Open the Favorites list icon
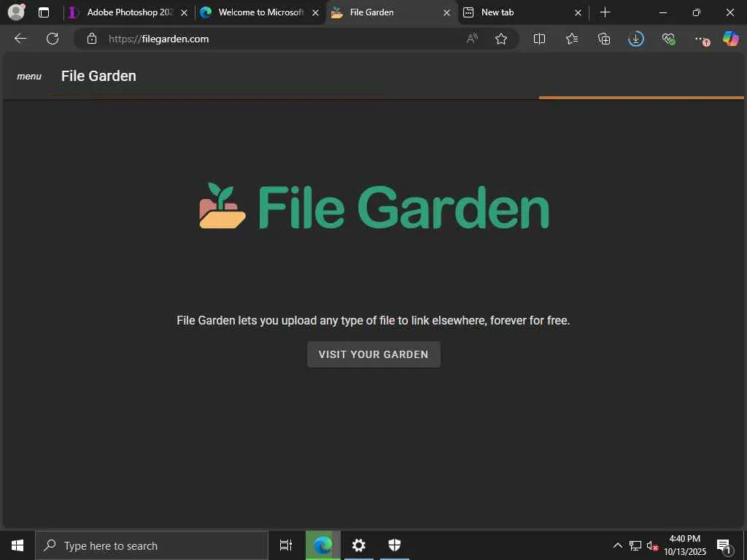The width and height of the screenshot is (747, 560). tap(572, 39)
